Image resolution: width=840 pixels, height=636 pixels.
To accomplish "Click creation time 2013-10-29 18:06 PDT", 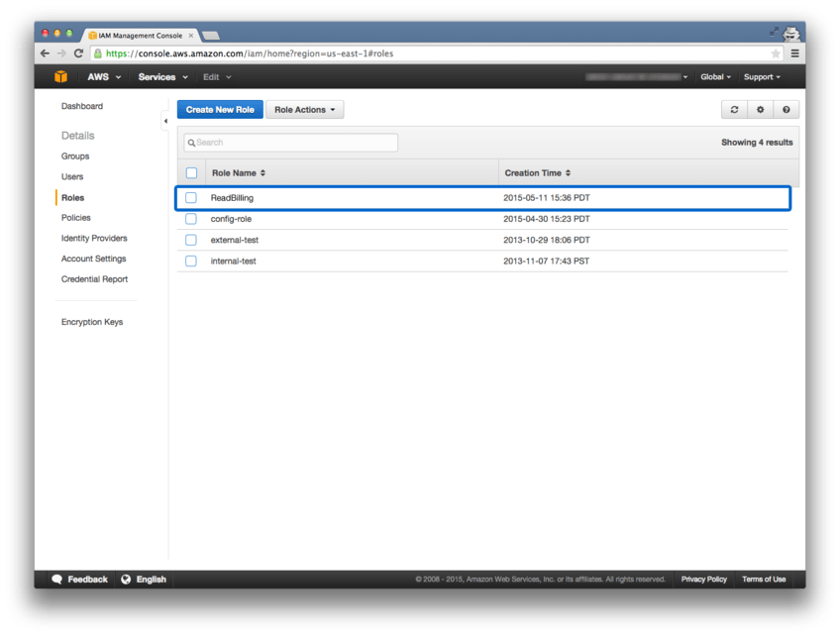I will tap(547, 240).
